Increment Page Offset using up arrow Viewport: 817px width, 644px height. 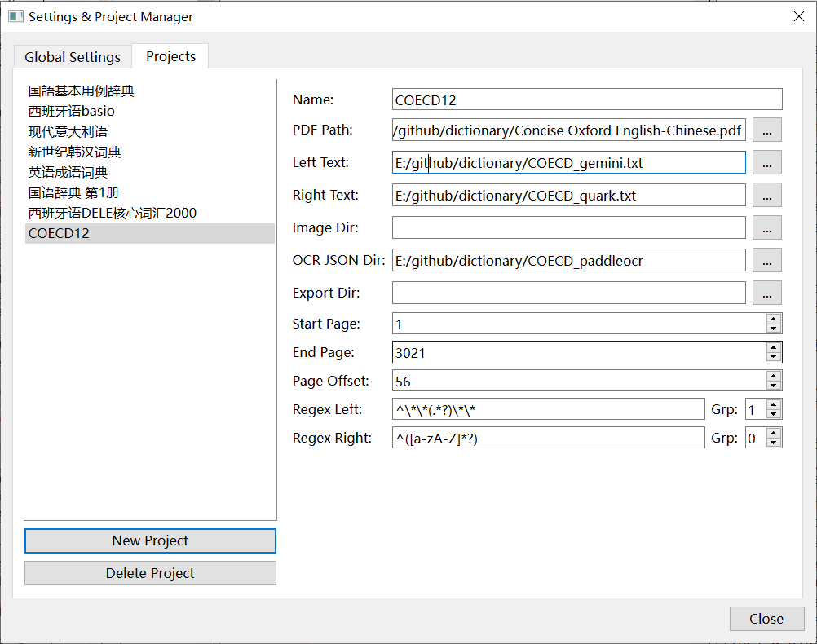click(x=774, y=376)
